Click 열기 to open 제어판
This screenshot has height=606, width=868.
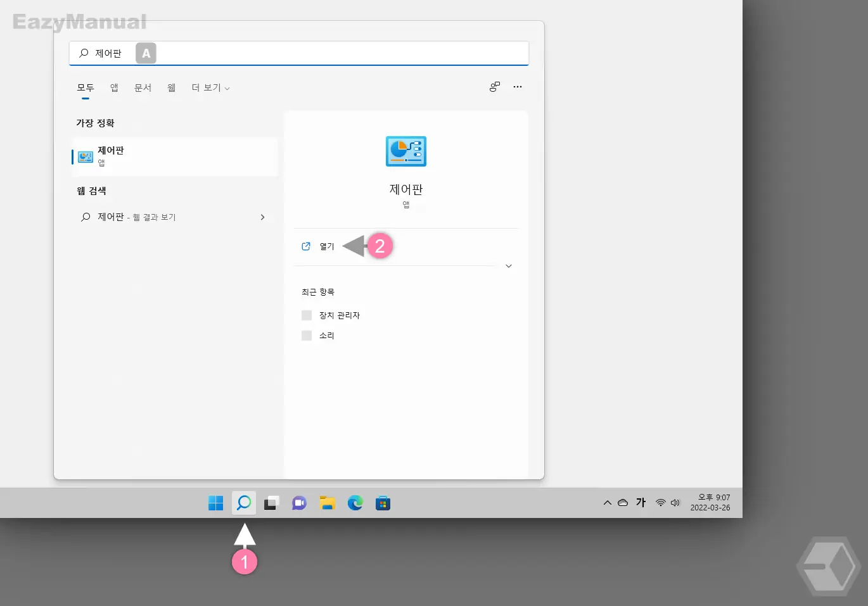[328, 246]
